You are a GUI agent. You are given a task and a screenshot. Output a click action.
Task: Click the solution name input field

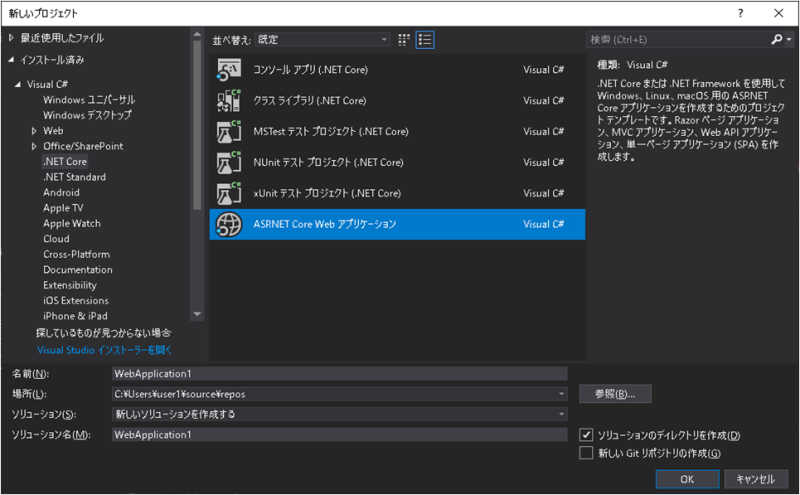click(339, 434)
